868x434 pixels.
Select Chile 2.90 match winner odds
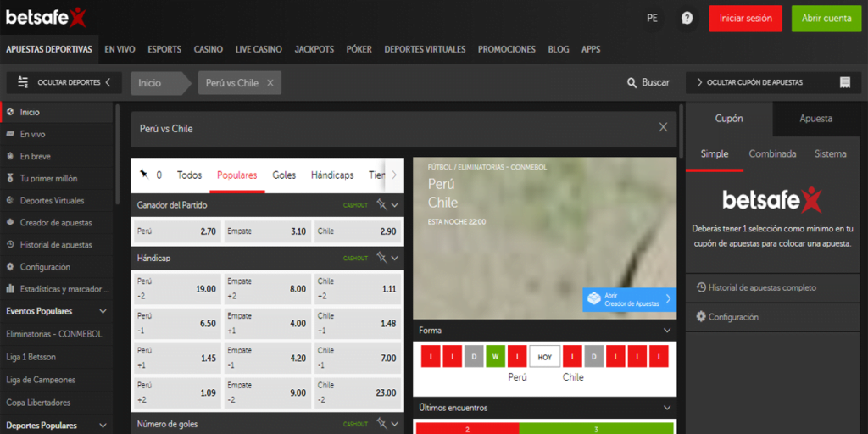pyautogui.click(x=357, y=231)
